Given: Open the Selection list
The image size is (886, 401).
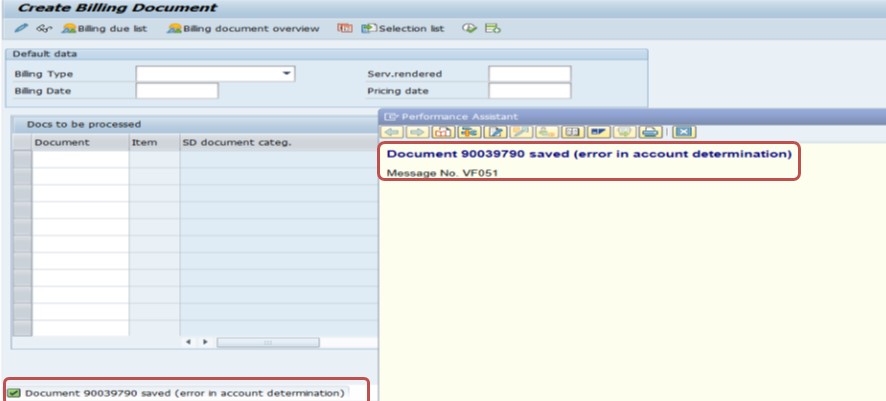Looking at the screenshot, I should point(403,28).
